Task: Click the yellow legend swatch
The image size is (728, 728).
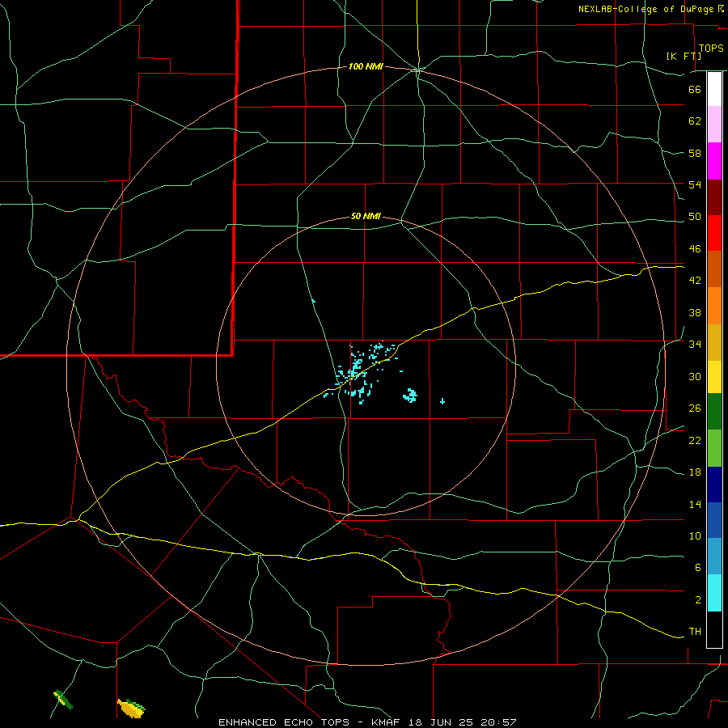Action: point(714,377)
